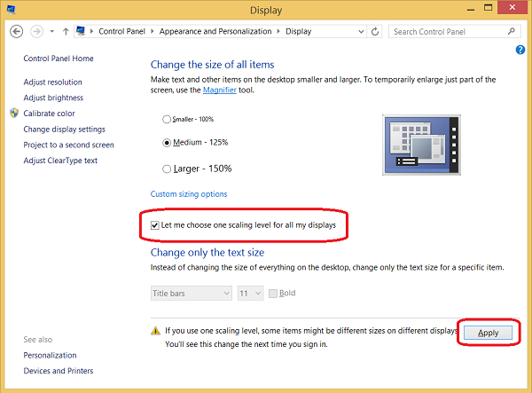This screenshot has width=532, height=393.
Task: Open Custom sizing options link
Action: tap(188, 193)
